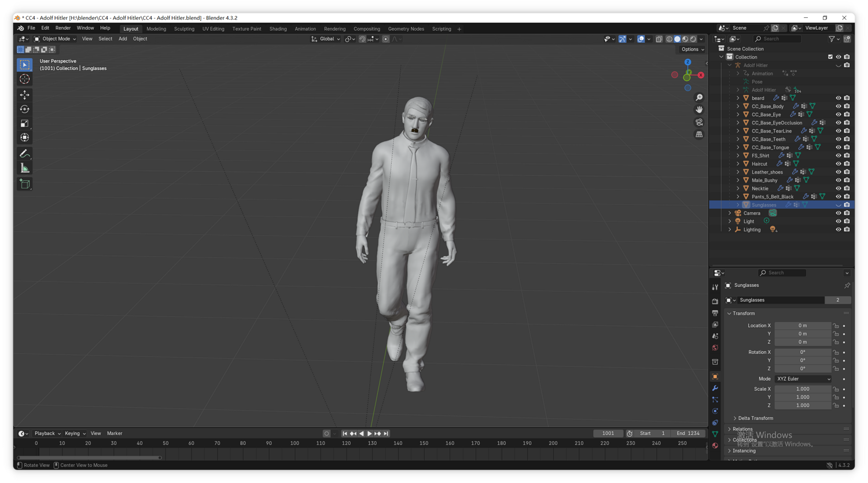Switch to the Geometry Nodes workspace tab

coord(406,29)
